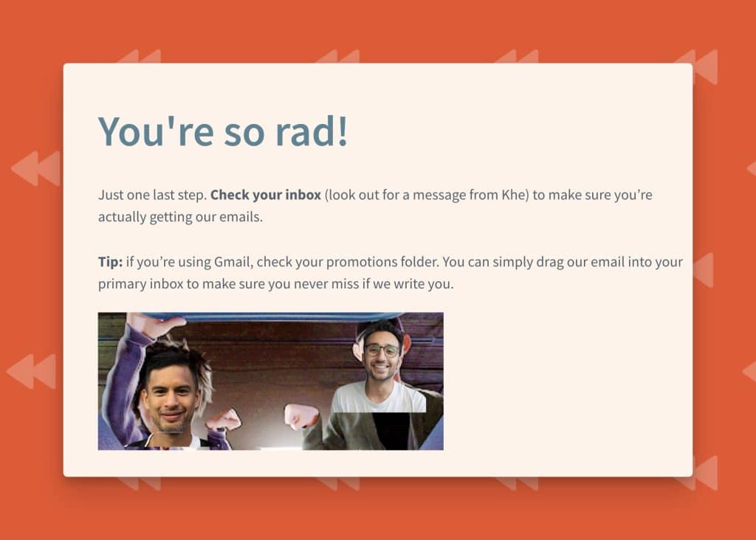
Task: Click the rewind icon above the "You're so rad!" heading
Action: [x=139, y=57]
